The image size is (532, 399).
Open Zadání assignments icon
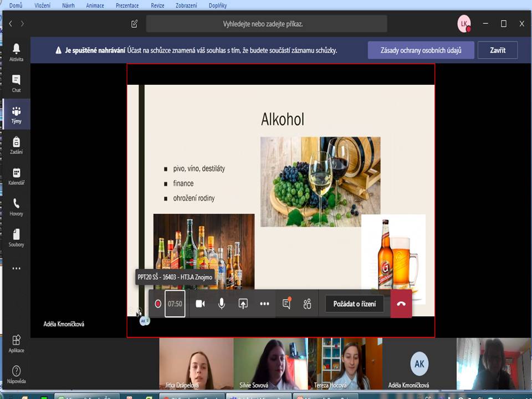16,145
